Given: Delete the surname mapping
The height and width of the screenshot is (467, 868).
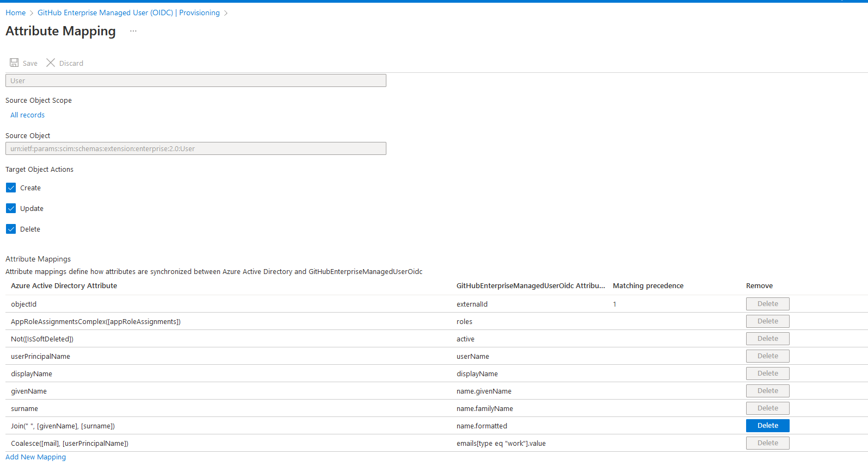Looking at the screenshot, I should pyautogui.click(x=767, y=408).
